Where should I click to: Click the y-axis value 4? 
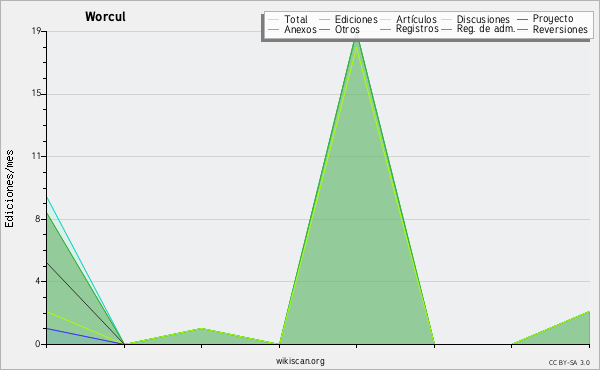tap(38, 281)
